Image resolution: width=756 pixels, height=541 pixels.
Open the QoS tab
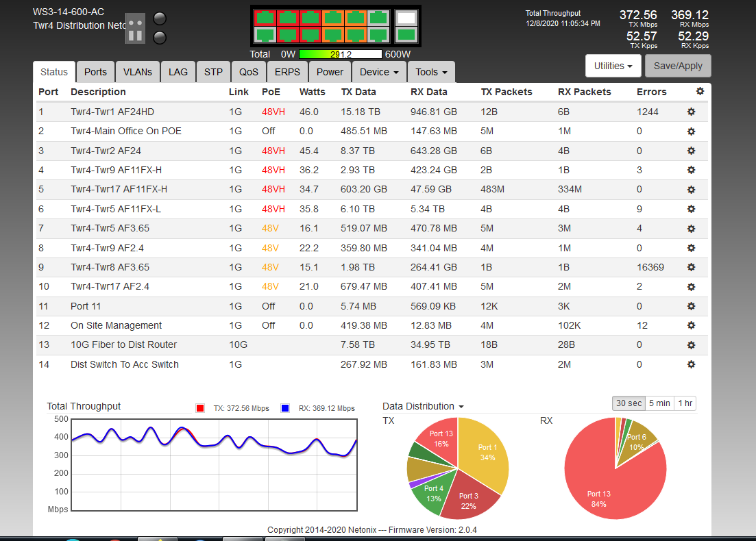pos(249,72)
